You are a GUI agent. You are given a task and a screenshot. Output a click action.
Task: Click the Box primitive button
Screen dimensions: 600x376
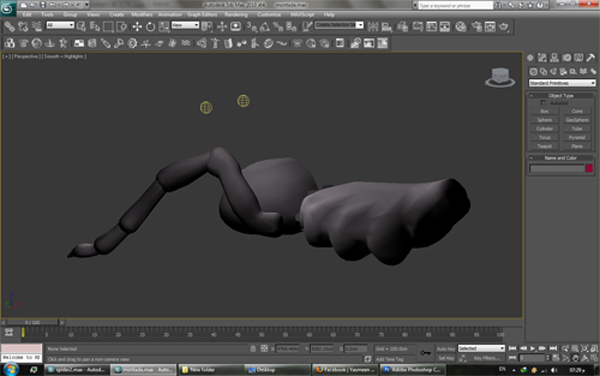[x=545, y=111]
